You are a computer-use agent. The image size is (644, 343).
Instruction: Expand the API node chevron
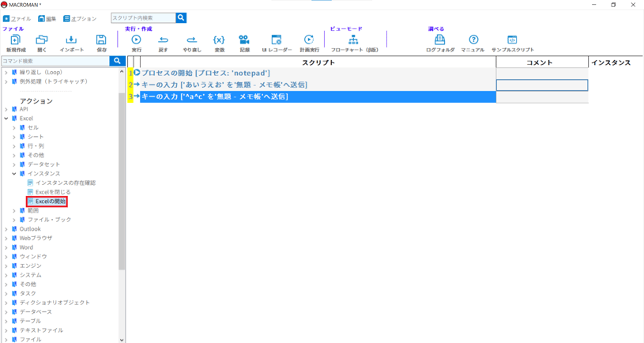6,109
